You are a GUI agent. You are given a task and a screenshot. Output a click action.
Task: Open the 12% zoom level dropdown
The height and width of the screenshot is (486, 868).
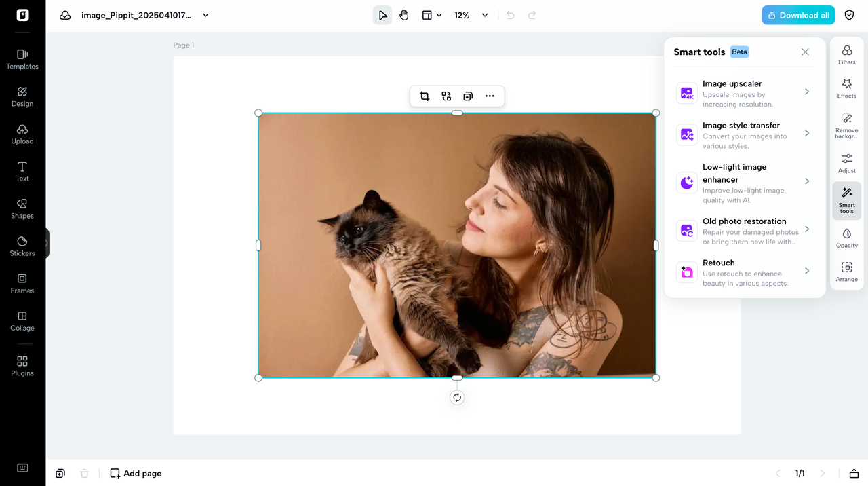471,15
